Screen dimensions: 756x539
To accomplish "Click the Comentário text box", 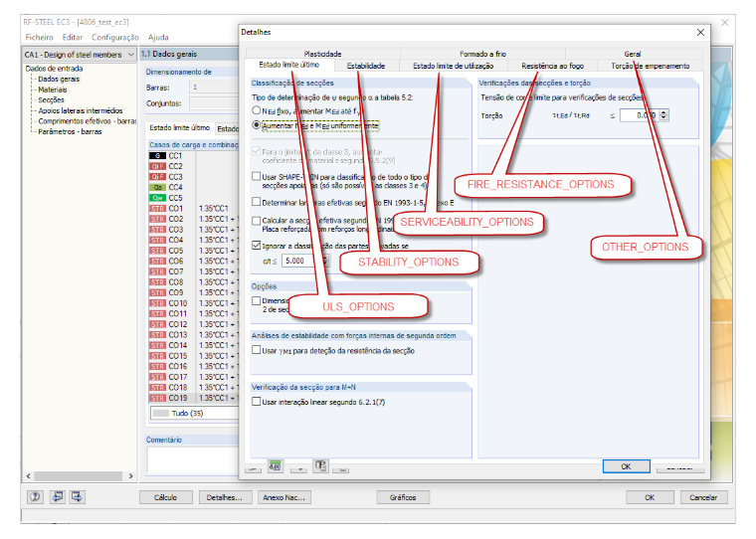I will click(193, 459).
